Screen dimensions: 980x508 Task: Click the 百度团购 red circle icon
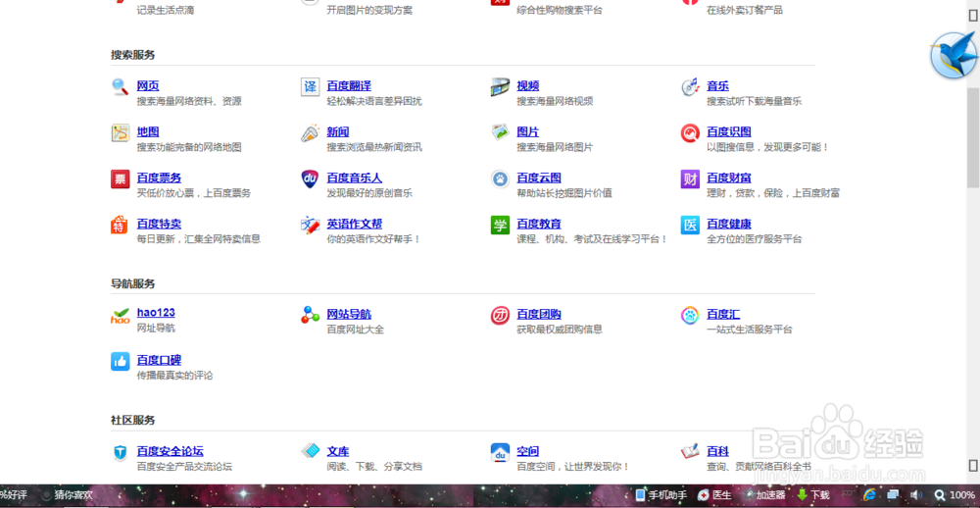[x=500, y=315]
